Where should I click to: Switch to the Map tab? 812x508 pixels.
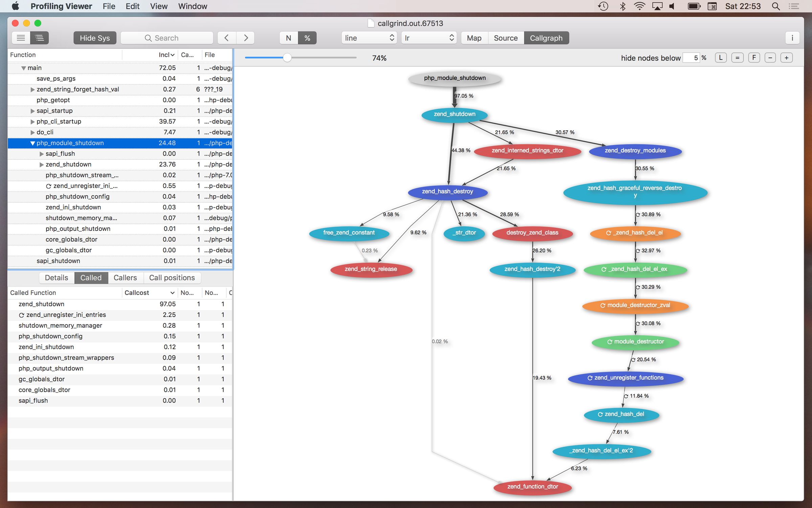click(474, 38)
